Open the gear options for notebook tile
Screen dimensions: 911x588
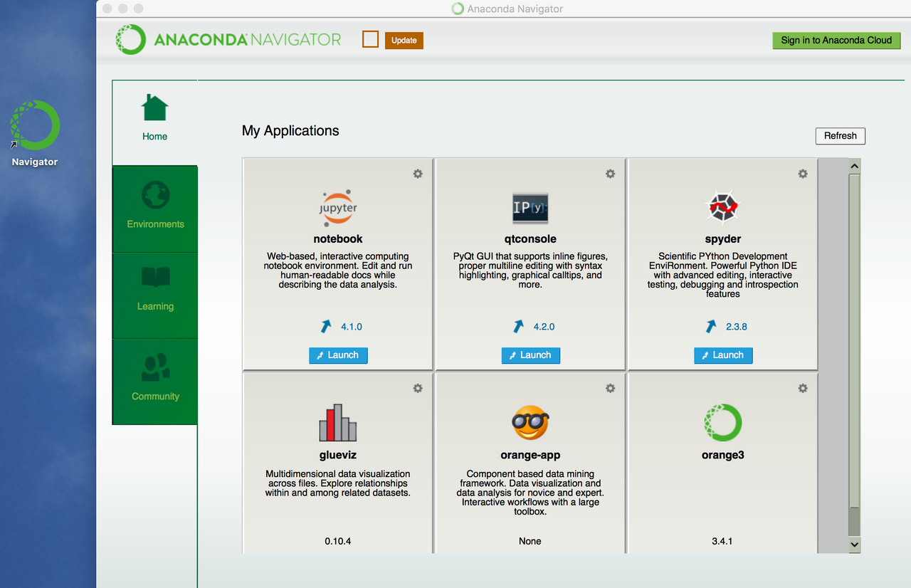418,174
